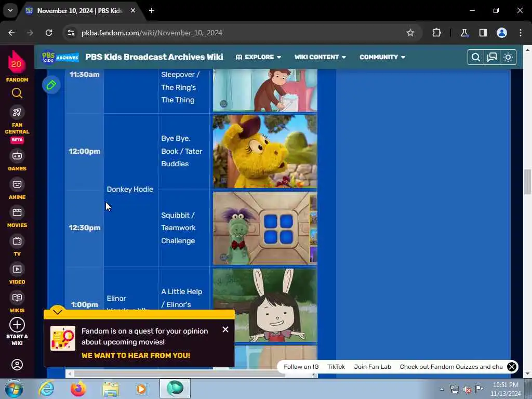Open Fandom sidebar search icon
532x399 pixels.
(17, 93)
